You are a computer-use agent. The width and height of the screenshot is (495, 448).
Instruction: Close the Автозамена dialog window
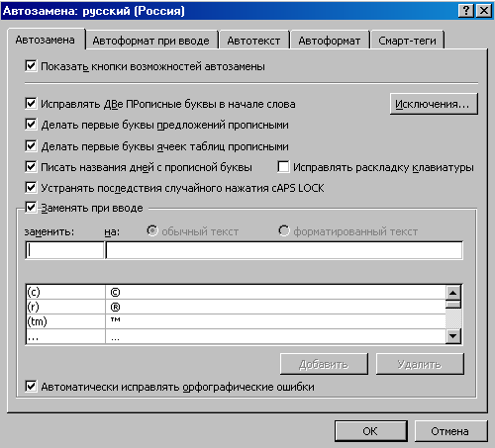coord(484,11)
